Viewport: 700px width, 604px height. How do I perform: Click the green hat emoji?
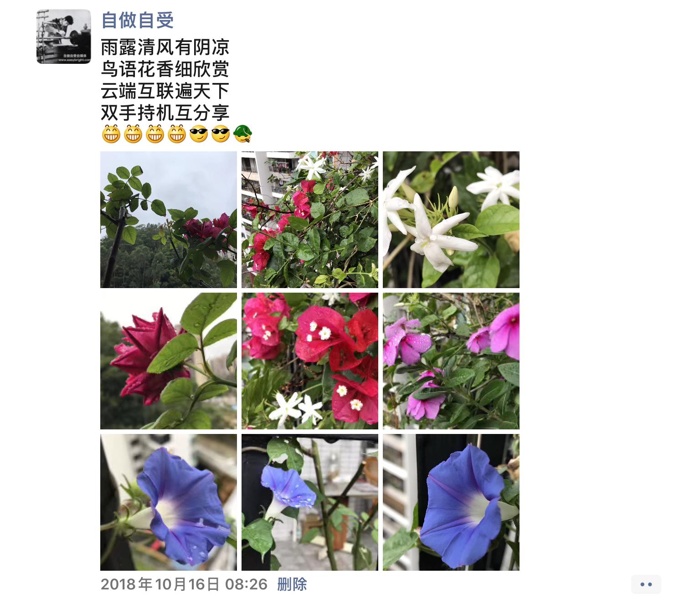tap(242, 134)
